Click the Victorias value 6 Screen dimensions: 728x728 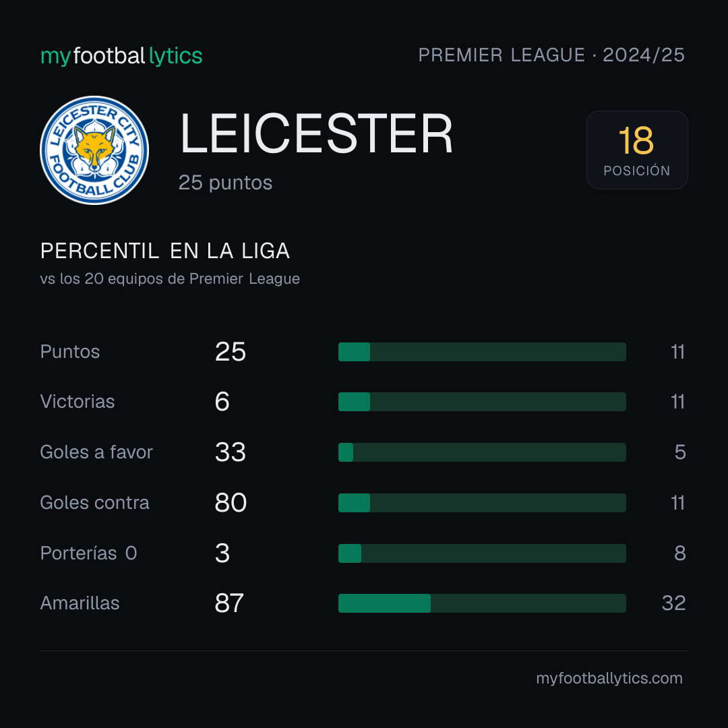tap(222, 402)
